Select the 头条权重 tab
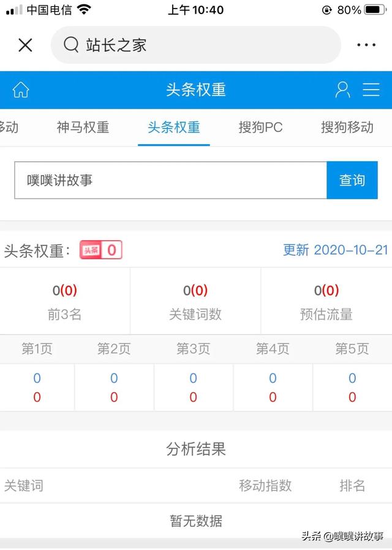This screenshot has height=550, width=392. (x=174, y=128)
